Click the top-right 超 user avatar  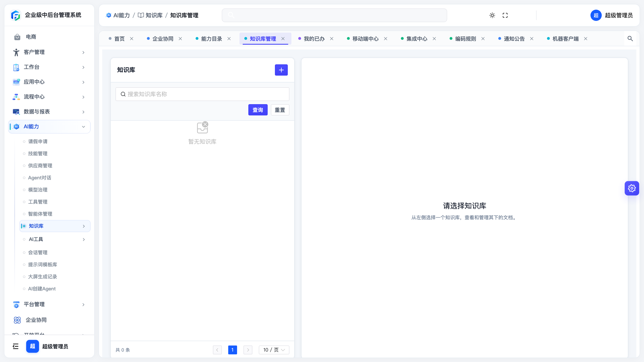pos(596,15)
